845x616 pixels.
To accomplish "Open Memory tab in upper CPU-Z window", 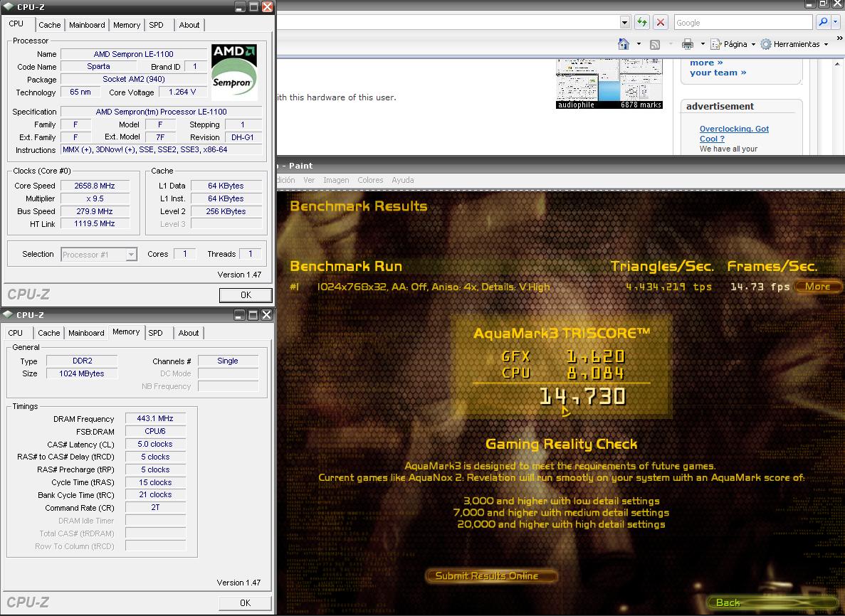I will [x=127, y=25].
